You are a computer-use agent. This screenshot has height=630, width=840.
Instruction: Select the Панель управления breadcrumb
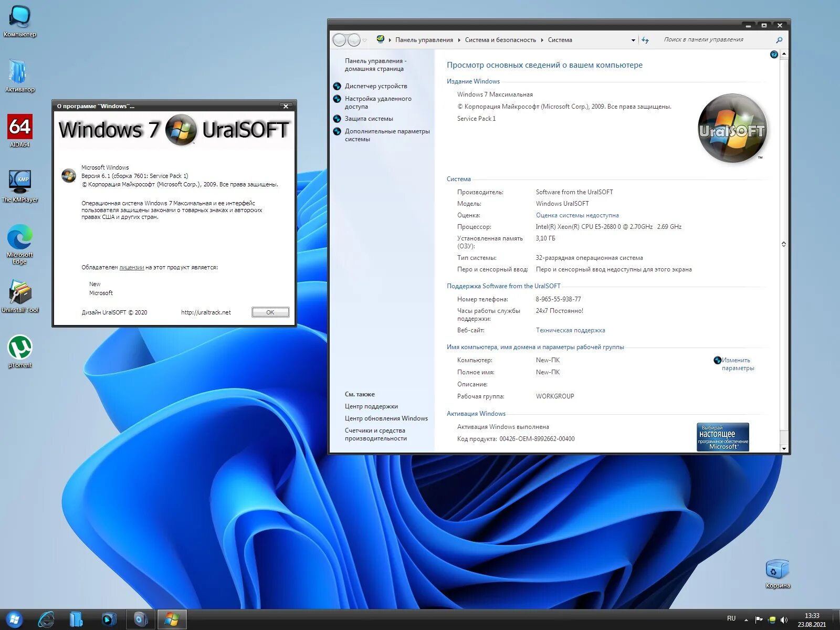[424, 40]
